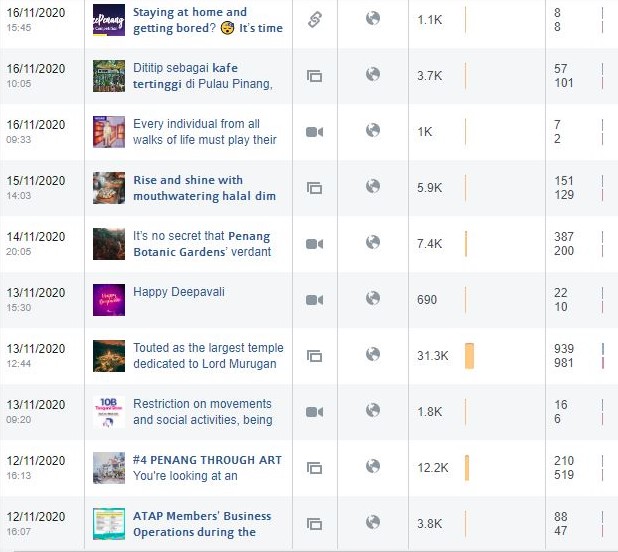
Task: Click video icon for Restriction on movements post
Action: (x=315, y=412)
